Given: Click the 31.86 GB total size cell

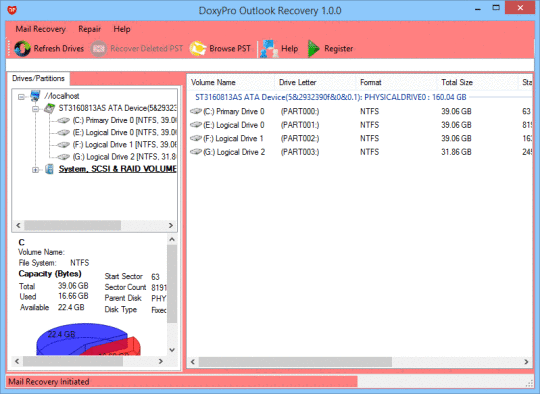Looking at the screenshot, I should click(456, 152).
